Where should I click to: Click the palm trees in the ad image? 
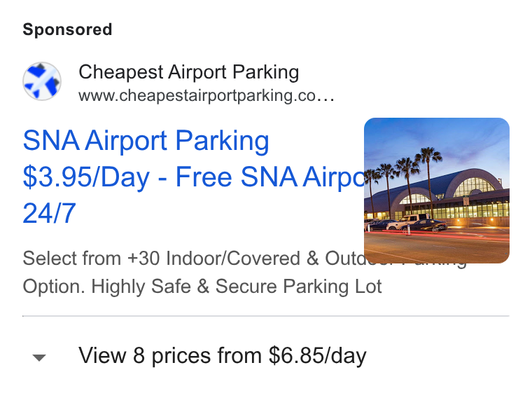[x=407, y=177]
